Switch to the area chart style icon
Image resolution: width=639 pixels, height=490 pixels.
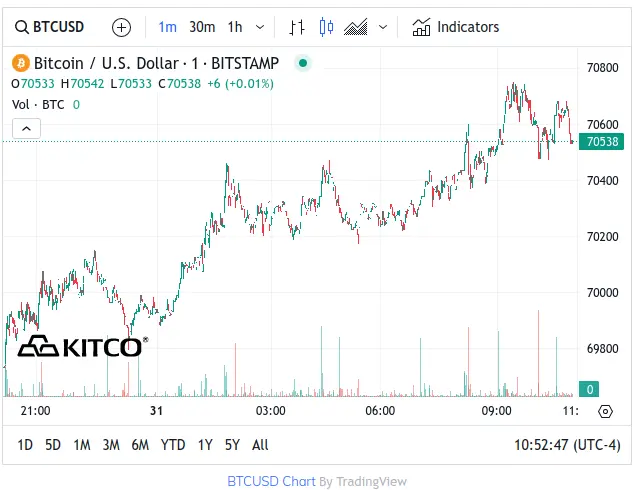pos(355,27)
